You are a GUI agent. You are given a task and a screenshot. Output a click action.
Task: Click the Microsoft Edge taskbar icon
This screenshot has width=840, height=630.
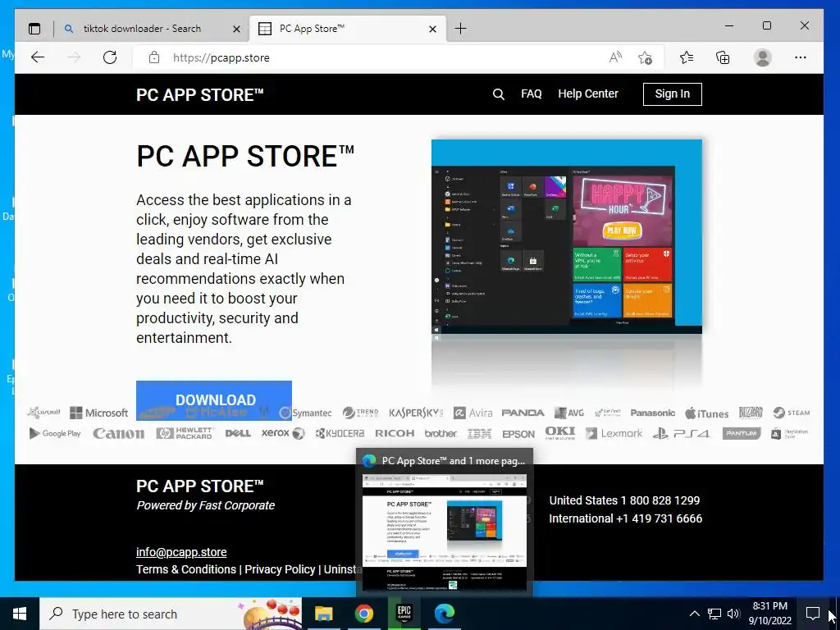tap(444, 614)
